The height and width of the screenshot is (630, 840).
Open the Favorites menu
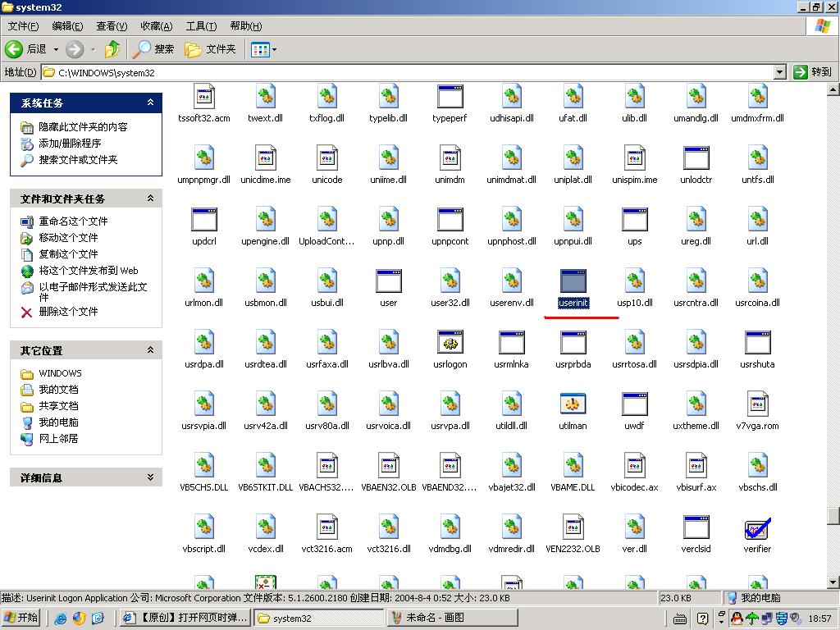156,26
